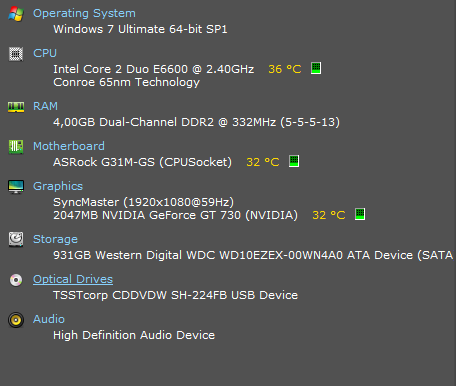Click the green Motherboard icon
This screenshot has height=387, width=457.
16,147
